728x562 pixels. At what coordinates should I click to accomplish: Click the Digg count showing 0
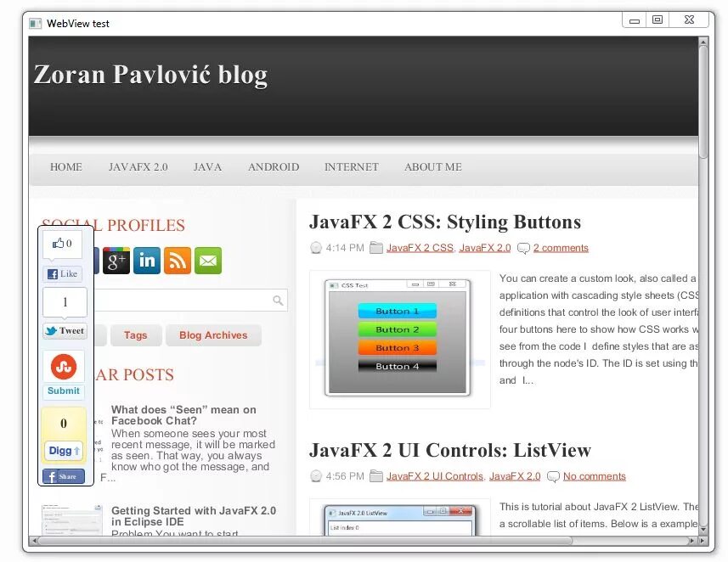(x=64, y=424)
